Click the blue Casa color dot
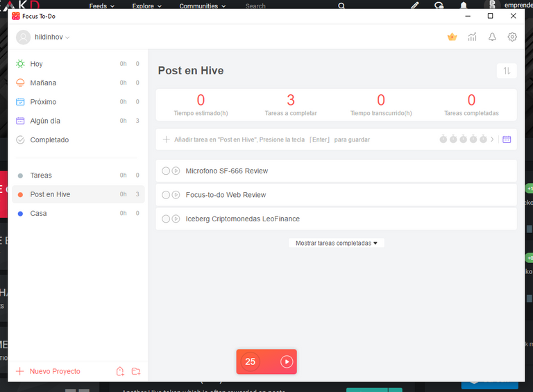The height and width of the screenshot is (392, 533). [20, 214]
